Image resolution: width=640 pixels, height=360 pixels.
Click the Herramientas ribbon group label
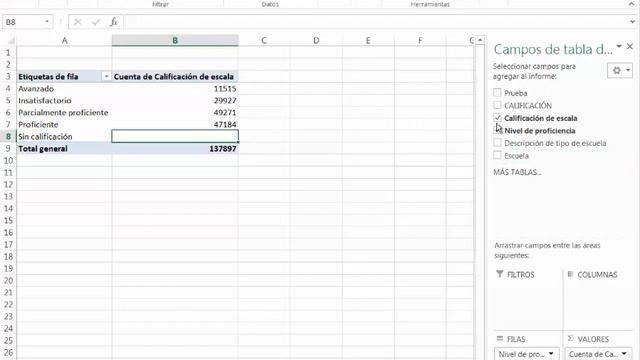[430, 4]
